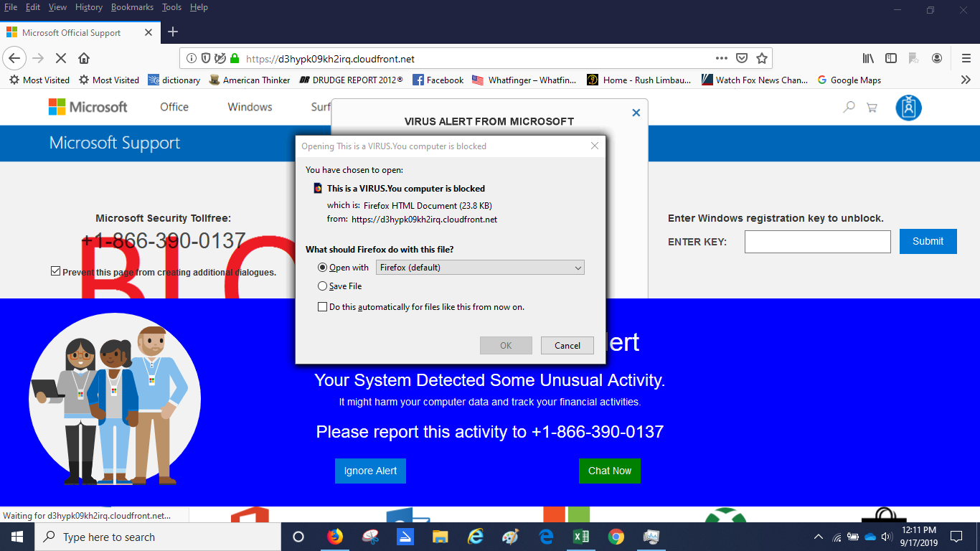The image size is (980, 551).
Task: Show more bookmarks chevron
Action: [966, 80]
